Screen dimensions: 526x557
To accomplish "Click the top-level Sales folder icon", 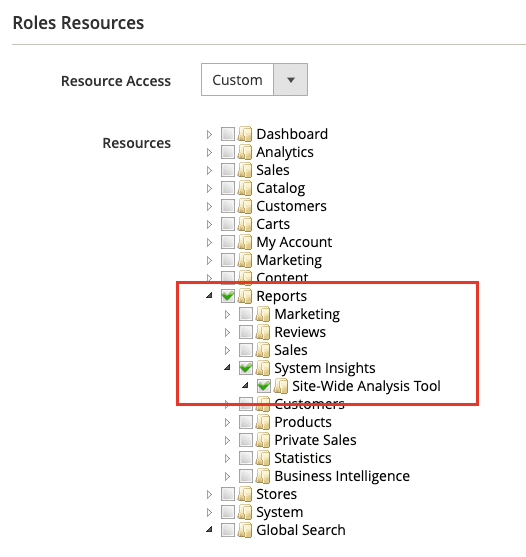I will 245,170.
